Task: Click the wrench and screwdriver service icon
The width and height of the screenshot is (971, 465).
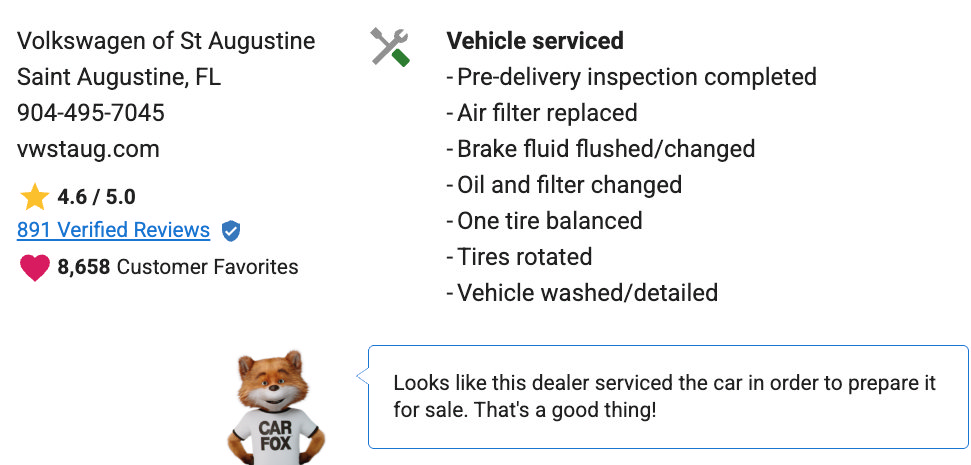Action: click(x=390, y=47)
